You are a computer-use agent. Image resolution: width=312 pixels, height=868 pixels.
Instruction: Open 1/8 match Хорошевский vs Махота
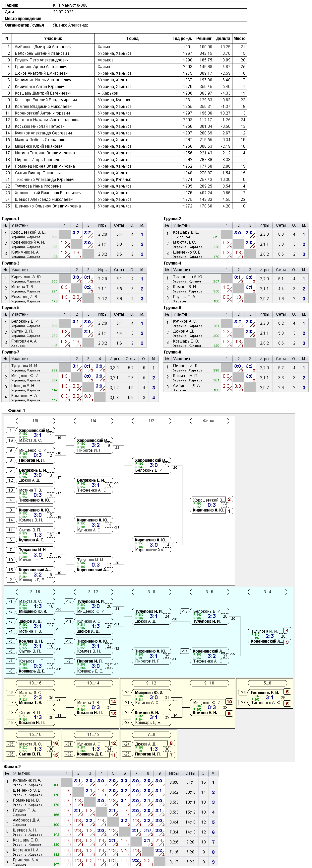[35, 435]
